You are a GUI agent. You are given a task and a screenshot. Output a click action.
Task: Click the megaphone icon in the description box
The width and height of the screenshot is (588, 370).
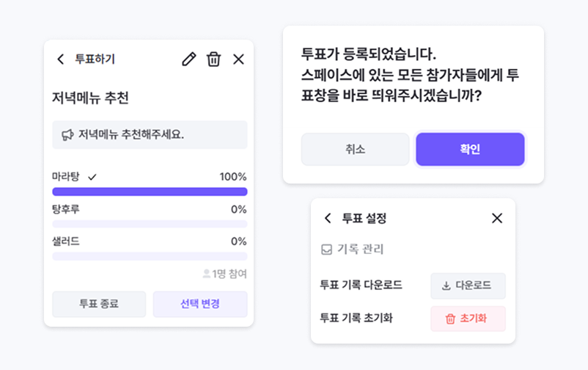[67, 135]
